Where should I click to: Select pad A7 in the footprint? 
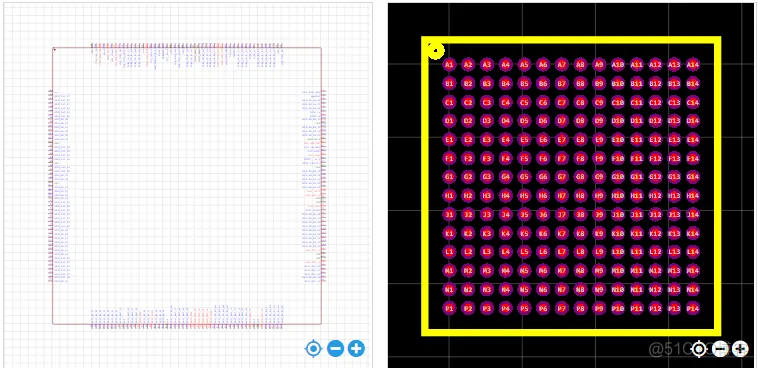[562, 65]
